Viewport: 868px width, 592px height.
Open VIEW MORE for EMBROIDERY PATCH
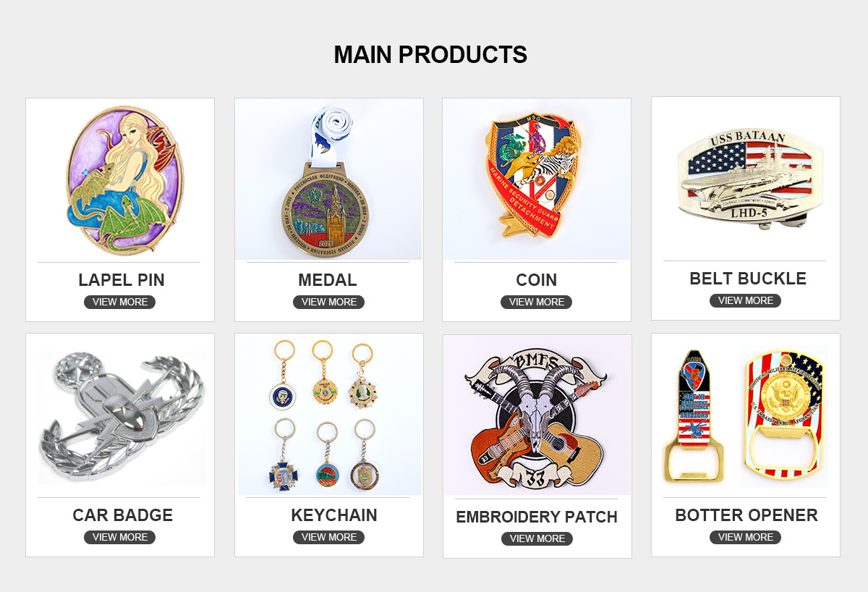click(x=537, y=538)
